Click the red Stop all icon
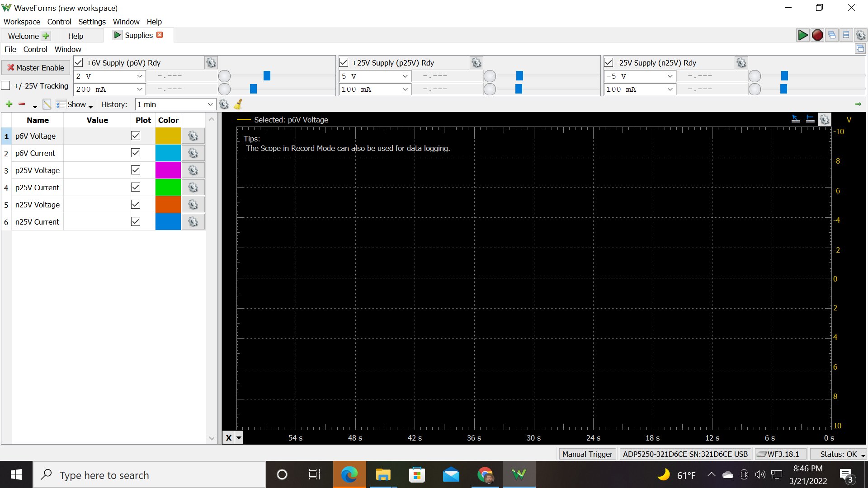The image size is (868, 488). click(x=817, y=35)
